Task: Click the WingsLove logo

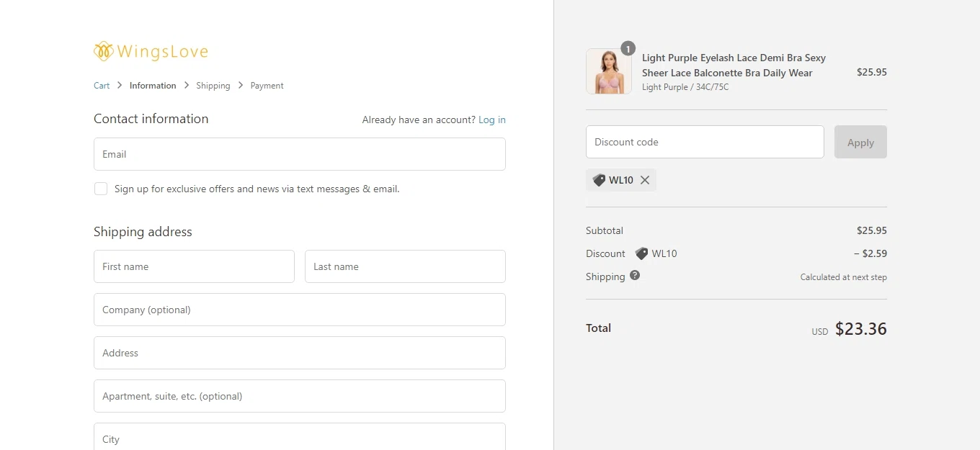Action: point(151,51)
